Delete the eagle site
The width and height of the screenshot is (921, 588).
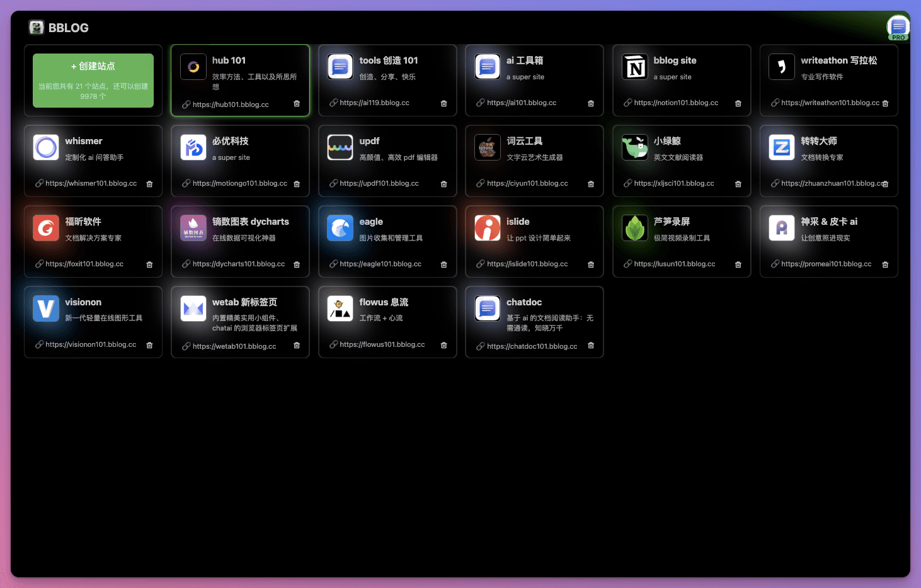[443, 264]
